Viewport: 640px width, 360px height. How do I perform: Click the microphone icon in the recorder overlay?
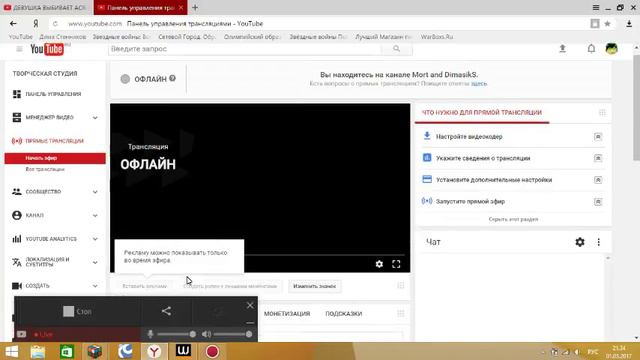[x=150, y=334]
